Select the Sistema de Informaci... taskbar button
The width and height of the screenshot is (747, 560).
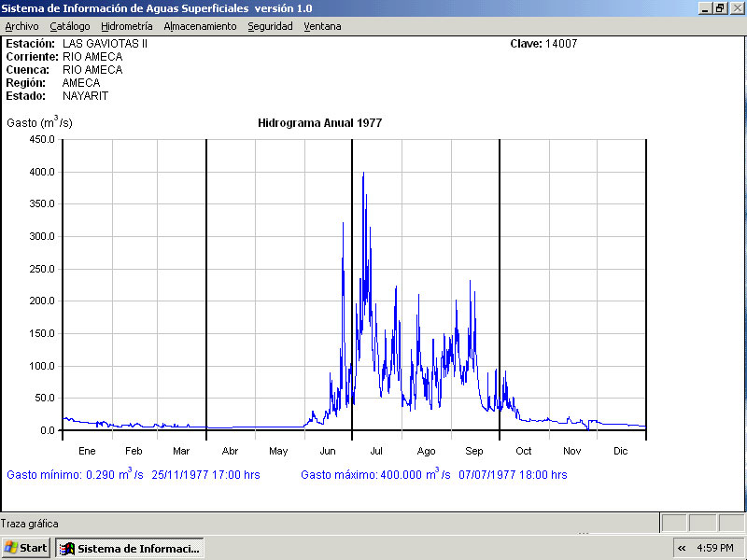pyautogui.click(x=130, y=548)
